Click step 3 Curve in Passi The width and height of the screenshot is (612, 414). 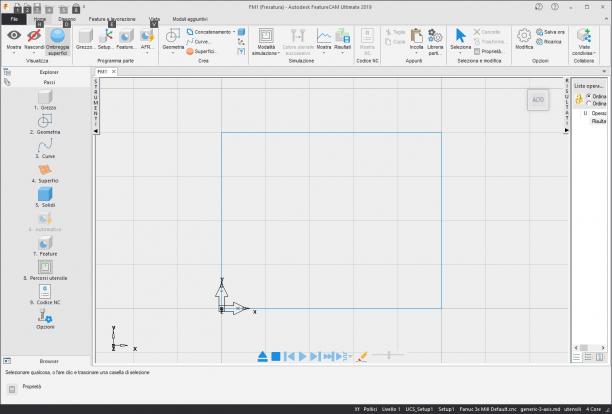point(45,149)
